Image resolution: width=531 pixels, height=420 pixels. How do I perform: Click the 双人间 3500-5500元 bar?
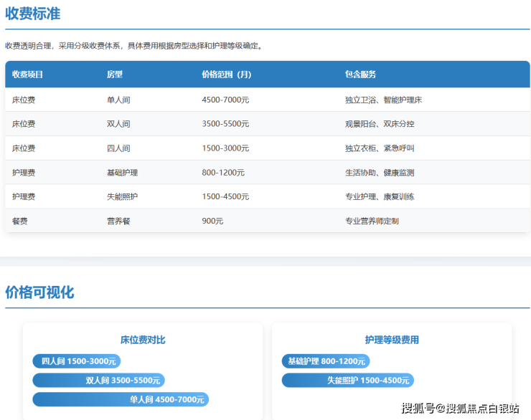98,380
